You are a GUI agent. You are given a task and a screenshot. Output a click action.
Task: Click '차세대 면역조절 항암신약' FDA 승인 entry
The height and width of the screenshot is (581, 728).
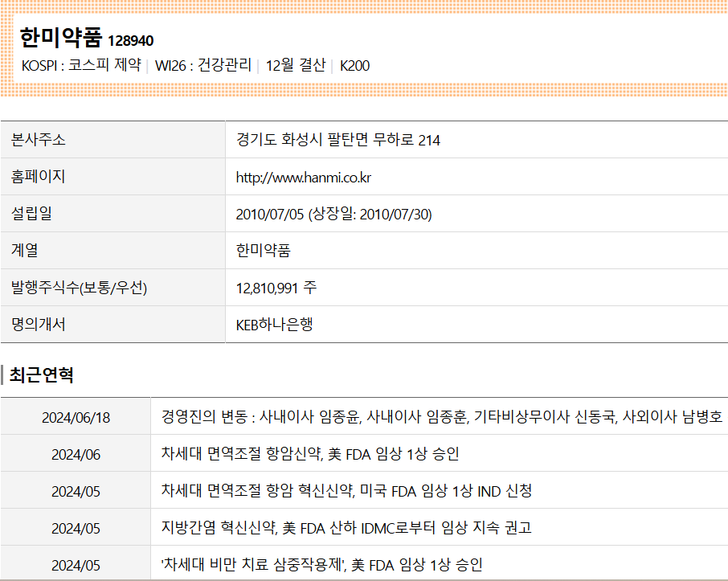click(310, 453)
